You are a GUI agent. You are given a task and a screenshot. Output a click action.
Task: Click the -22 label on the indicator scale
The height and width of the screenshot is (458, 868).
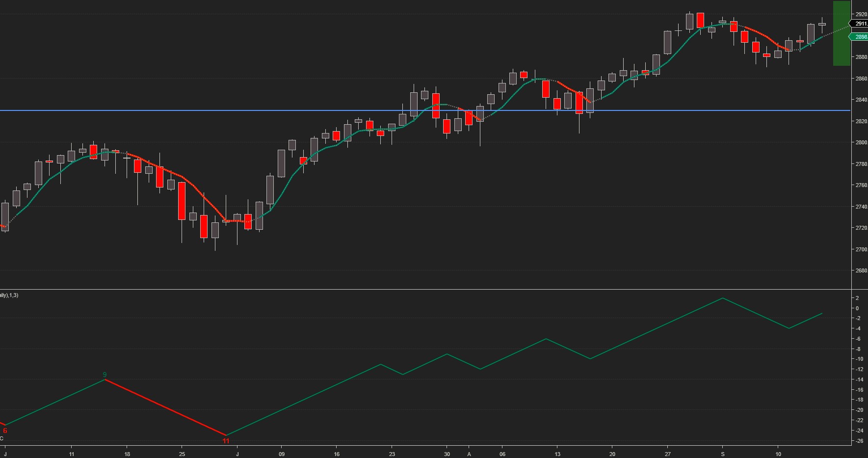tap(859, 420)
